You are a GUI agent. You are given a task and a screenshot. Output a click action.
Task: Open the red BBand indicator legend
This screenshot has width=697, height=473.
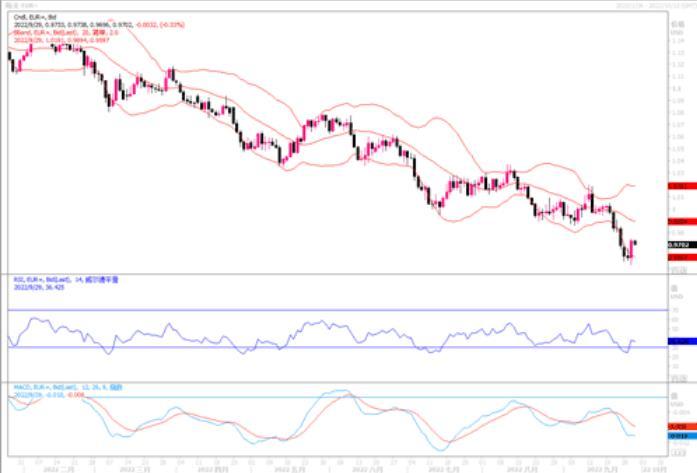[x=60, y=32]
